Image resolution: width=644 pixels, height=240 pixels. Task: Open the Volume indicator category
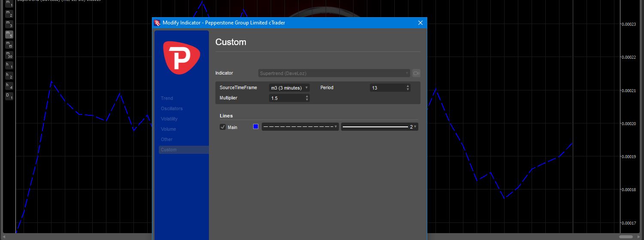168,129
